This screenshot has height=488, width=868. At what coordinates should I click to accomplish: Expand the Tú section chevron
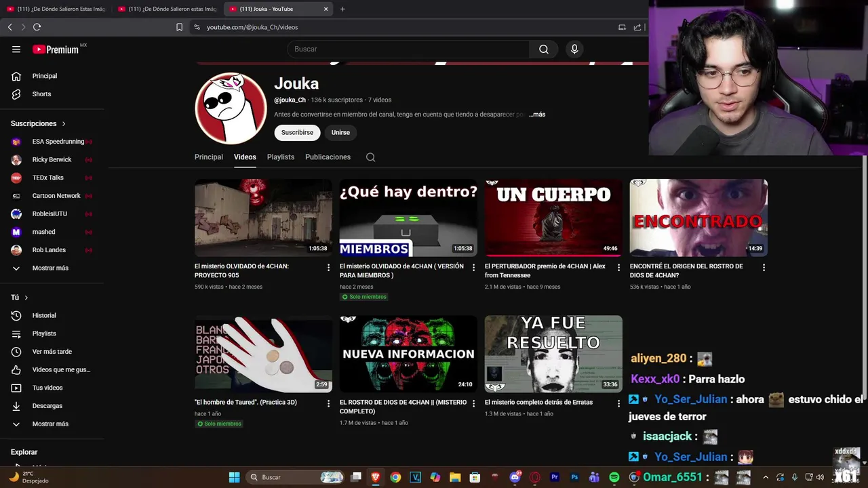pos(26,298)
